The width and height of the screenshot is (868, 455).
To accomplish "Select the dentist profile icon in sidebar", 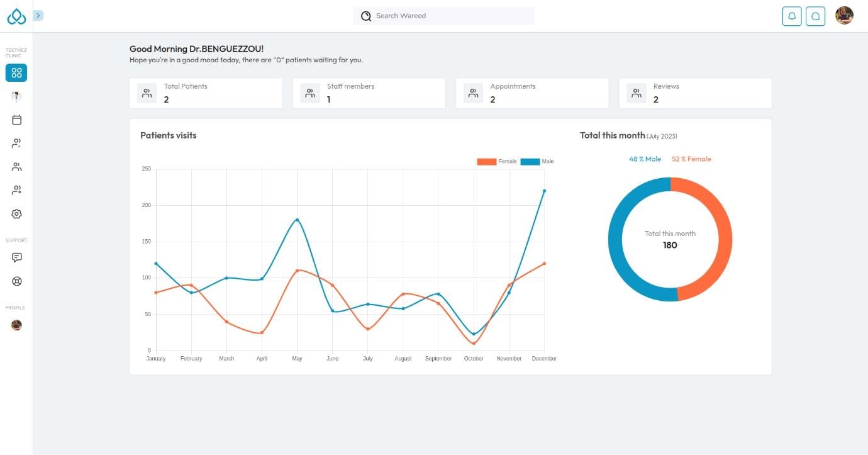I will point(16,96).
